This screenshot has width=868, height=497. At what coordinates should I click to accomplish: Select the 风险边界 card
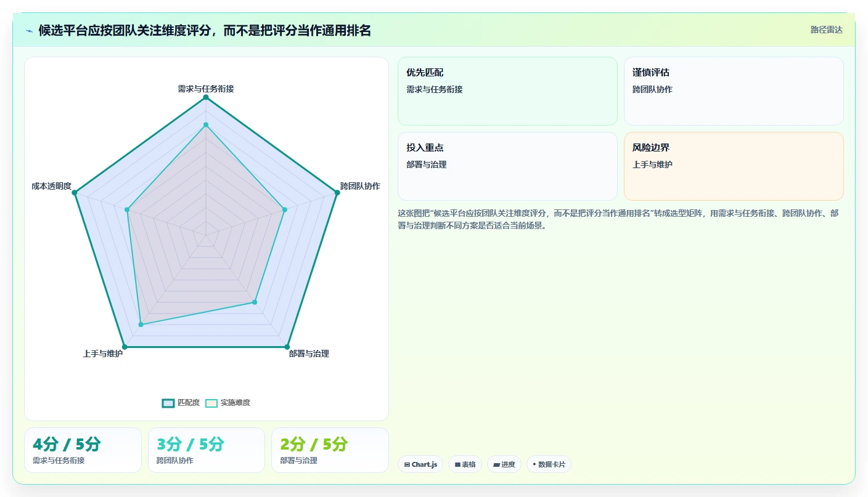(734, 166)
